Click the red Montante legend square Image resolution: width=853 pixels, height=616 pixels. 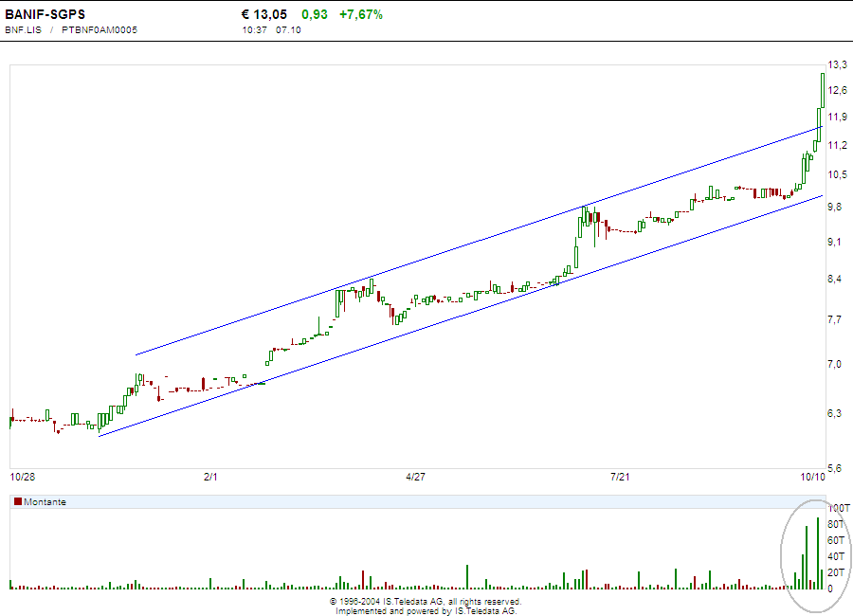(18, 501)
